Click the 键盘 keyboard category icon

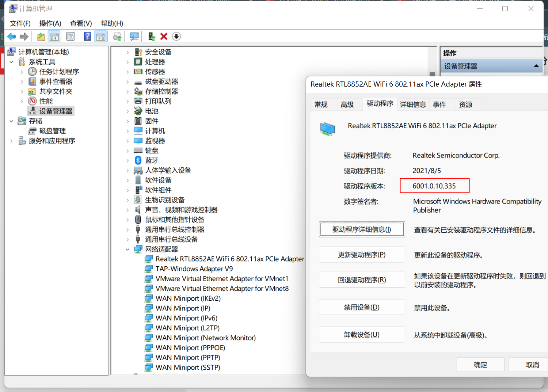click(138, 151)
